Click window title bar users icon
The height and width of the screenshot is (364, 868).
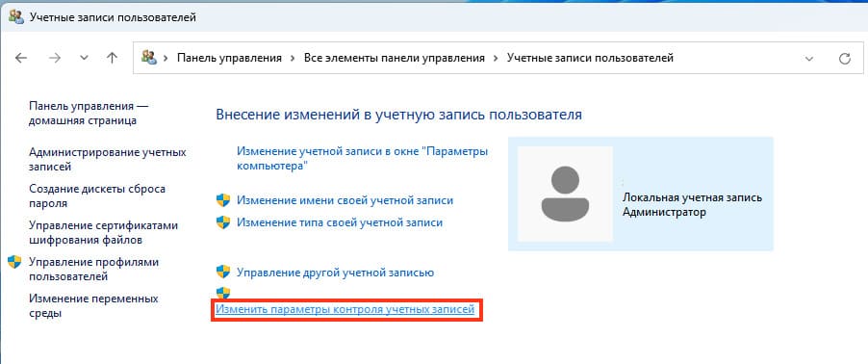(16, 16)
